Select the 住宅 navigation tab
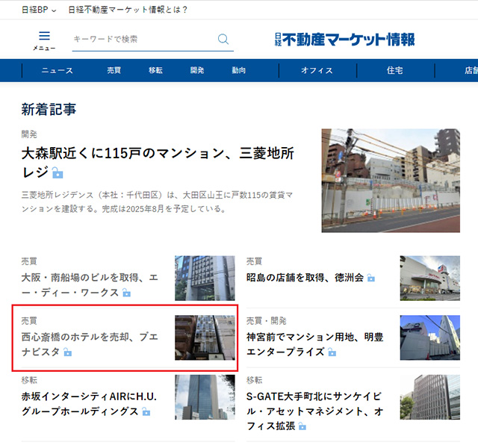The image size is (478, 448). click(x=395, y=70)
